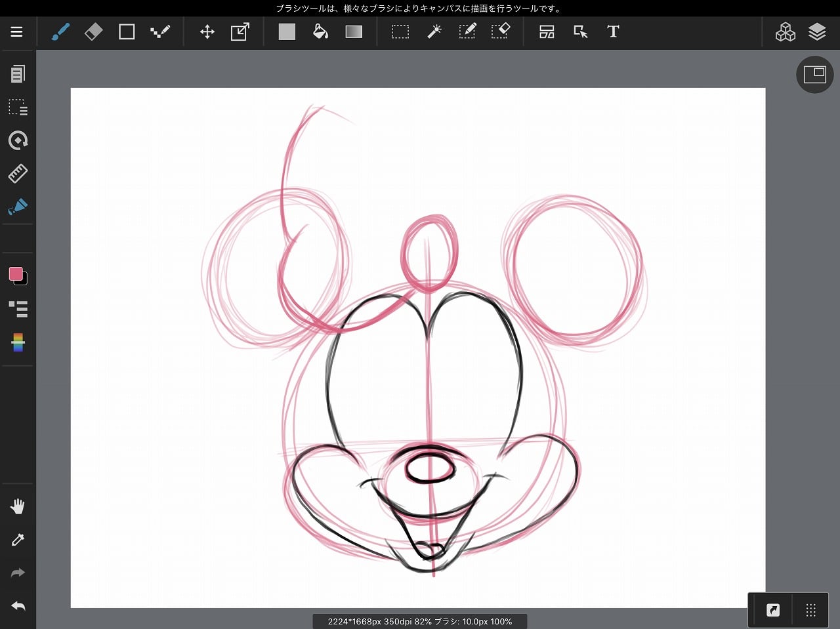Select the Gradient tool
Image resolution: width=840 pixels, height=629 pixels.
click(354, 31)
